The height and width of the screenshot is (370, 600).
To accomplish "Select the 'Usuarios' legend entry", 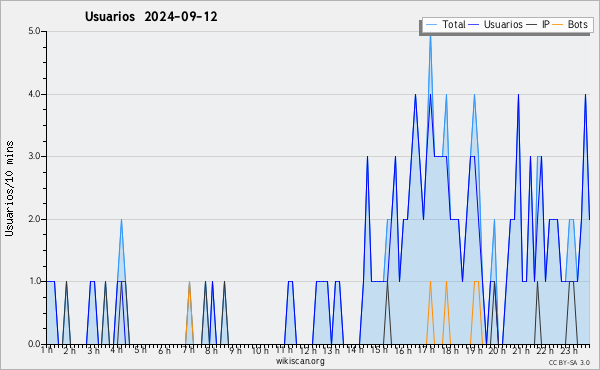I will pos(496,24).
